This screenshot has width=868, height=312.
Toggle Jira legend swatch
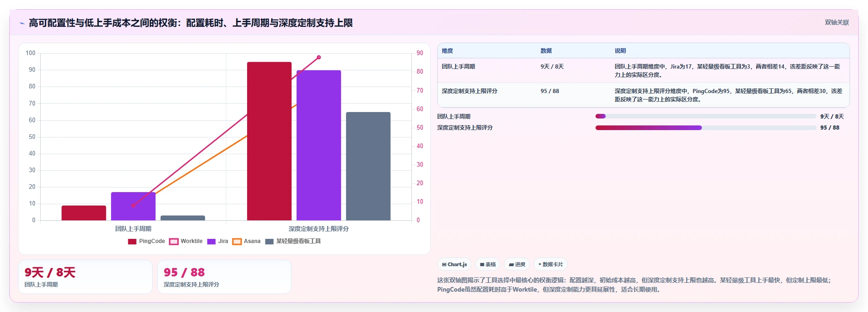(x=211, y=242)
